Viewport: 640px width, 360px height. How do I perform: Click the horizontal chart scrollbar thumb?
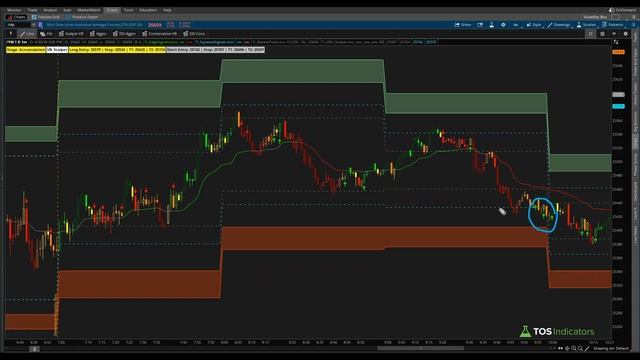(420, 349)
